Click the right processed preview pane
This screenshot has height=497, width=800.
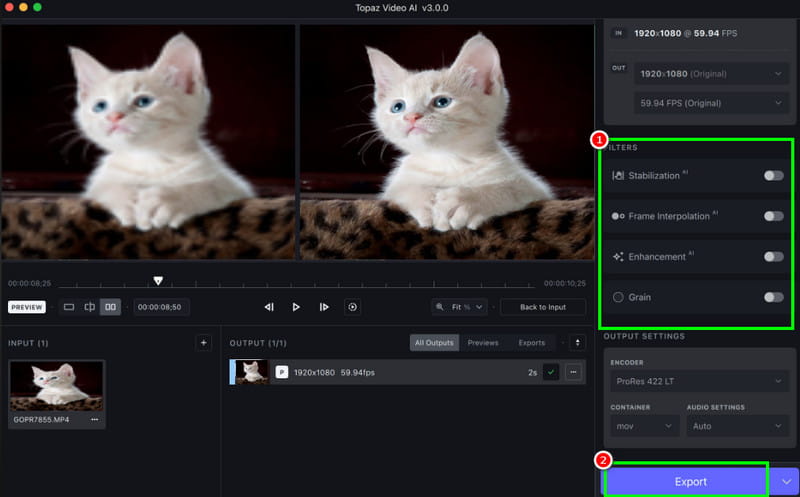point(447,142)
